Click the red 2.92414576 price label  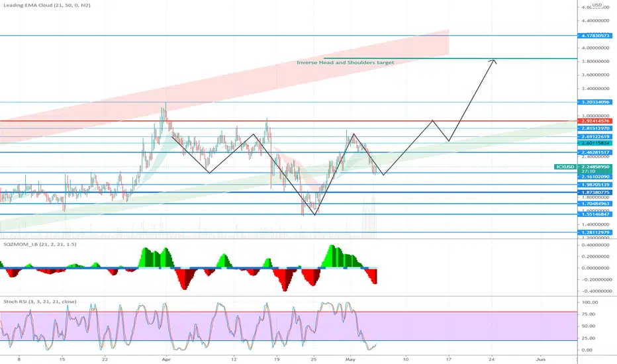coord(595,121)
